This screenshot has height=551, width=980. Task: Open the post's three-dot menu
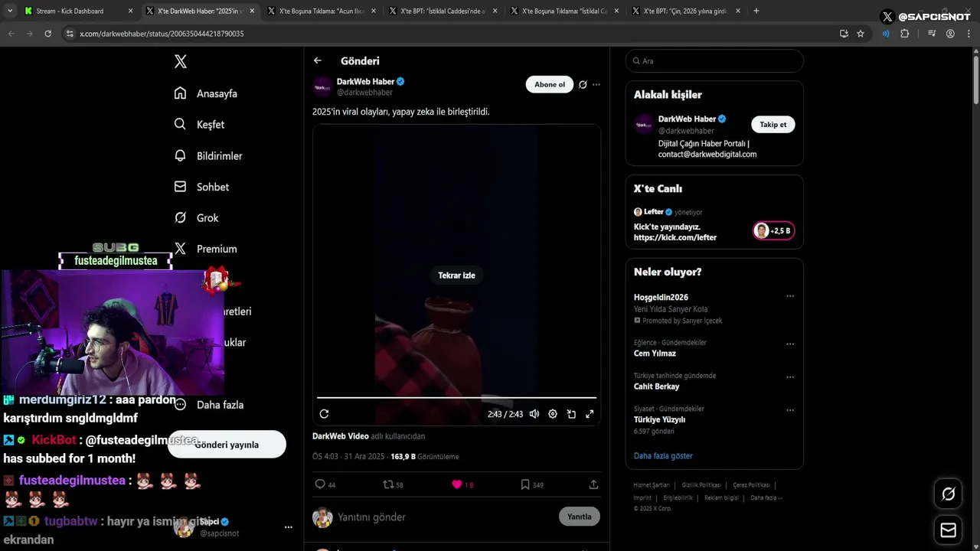596,84
